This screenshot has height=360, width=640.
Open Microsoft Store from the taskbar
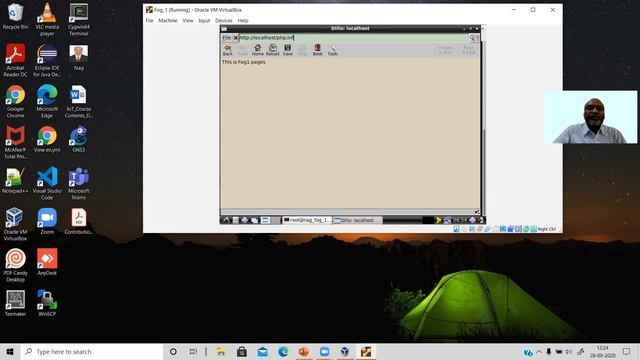242,351
